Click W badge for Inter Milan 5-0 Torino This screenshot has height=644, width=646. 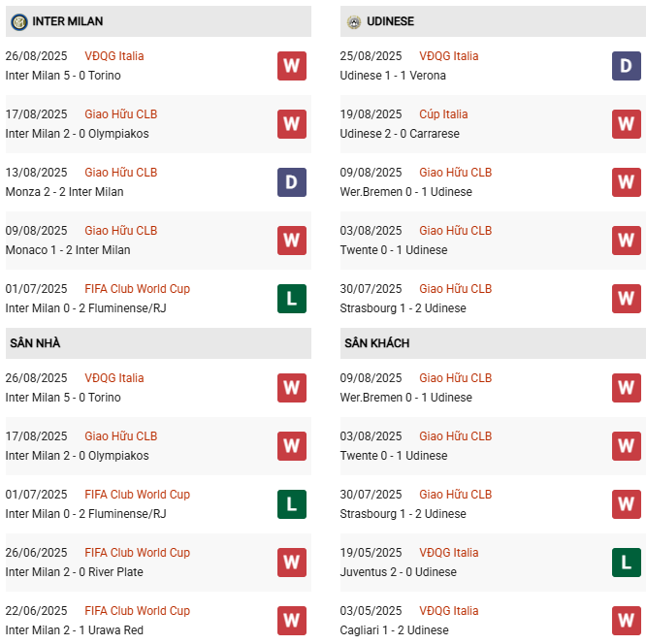291,66
